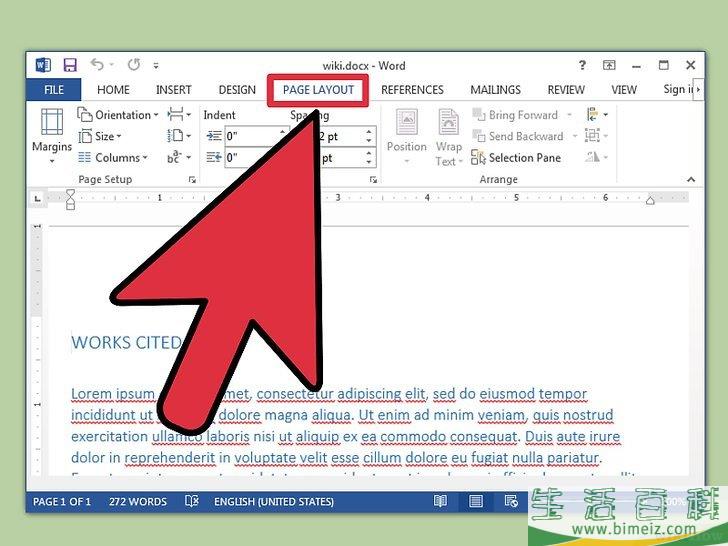Open the Customize Quick Access Toolbar arrow

point(156,65)
